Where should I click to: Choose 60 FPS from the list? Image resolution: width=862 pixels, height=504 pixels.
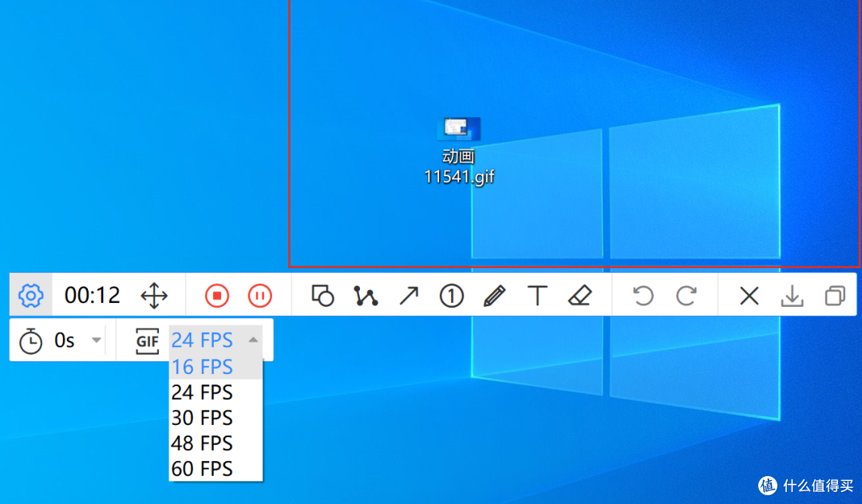point(215,469)
